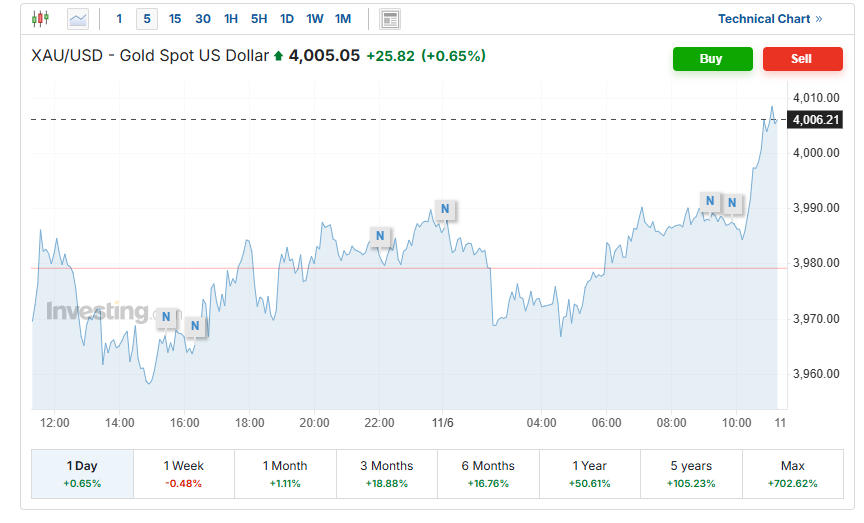The height and width of the screenshot is (523, 864).
Task: Switch to candlestick chart type
Action: click(40, 19)
